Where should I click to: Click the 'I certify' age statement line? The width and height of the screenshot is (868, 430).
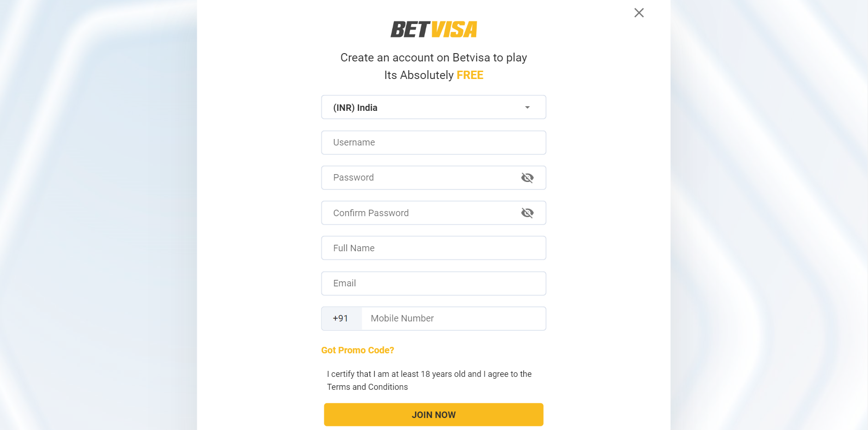429,374
